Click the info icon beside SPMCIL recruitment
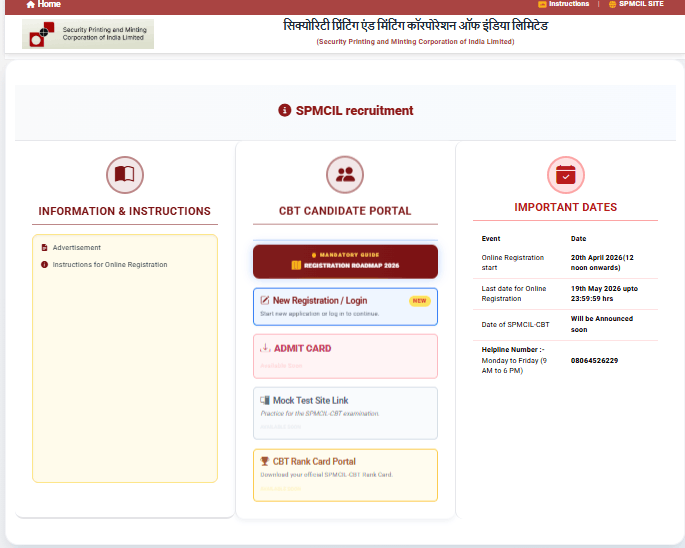 pos(284,111)
